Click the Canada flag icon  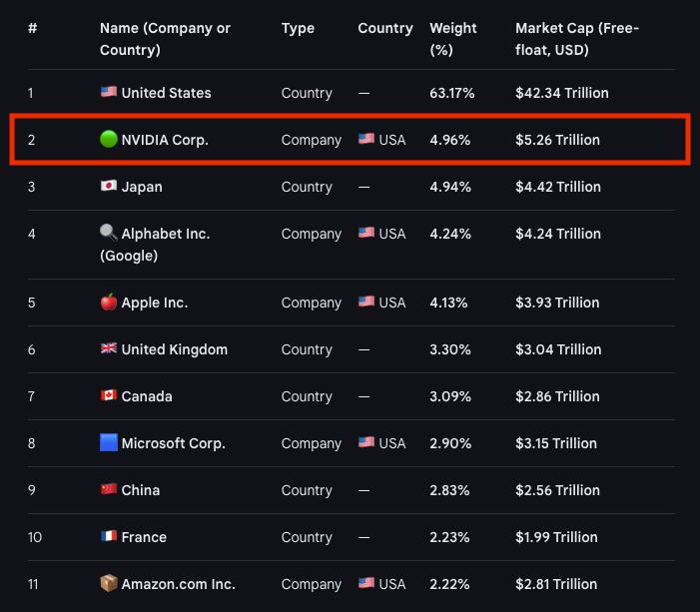point(109,395)
